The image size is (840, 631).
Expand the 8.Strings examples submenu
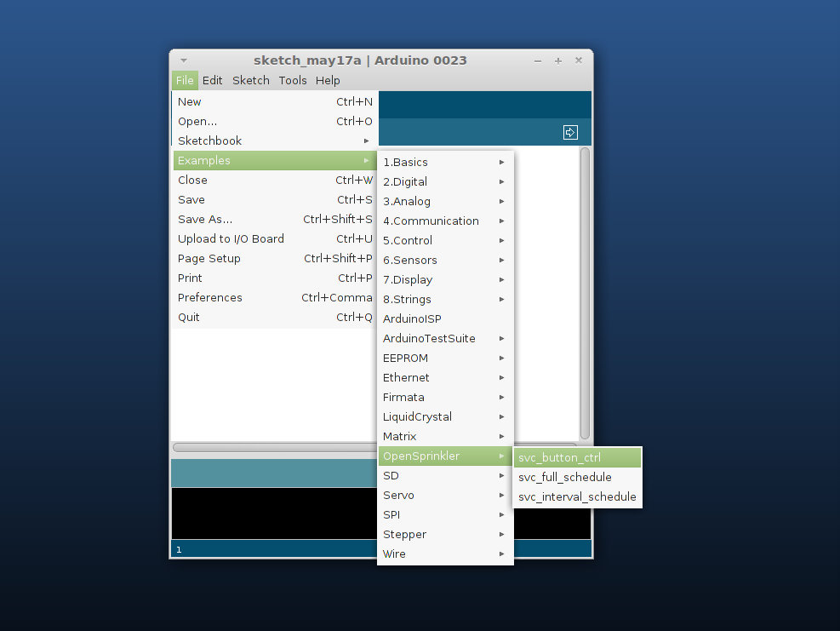click(x=445, y=299)
